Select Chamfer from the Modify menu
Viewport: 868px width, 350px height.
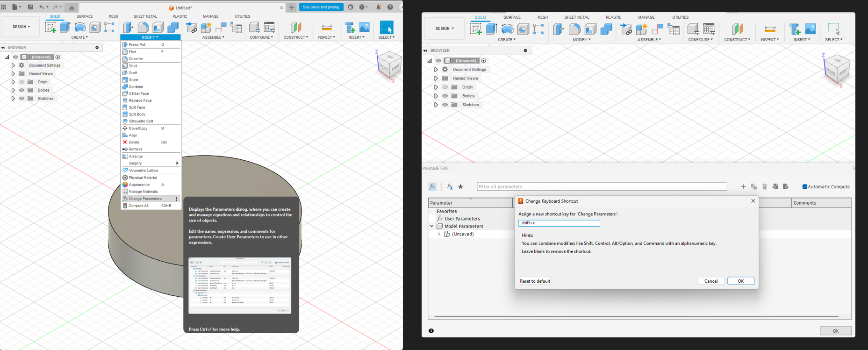pyautogui.click(x=136, y=59)
